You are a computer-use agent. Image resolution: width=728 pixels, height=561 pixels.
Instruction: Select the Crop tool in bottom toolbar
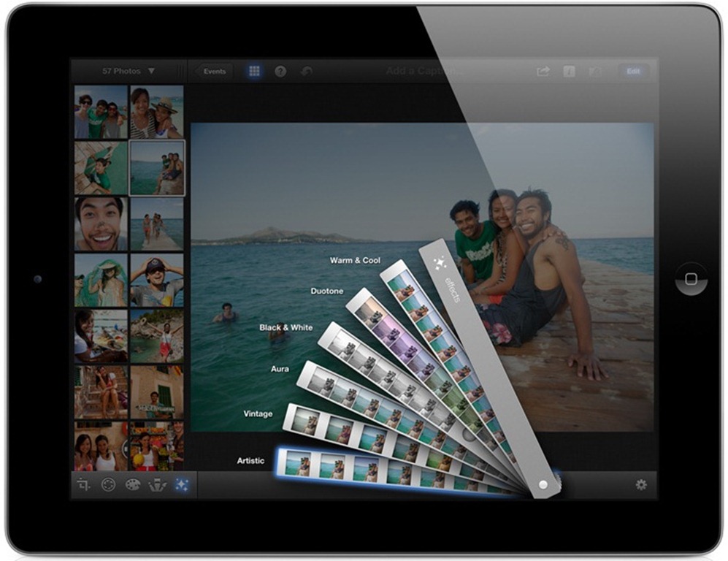(84, 484)
